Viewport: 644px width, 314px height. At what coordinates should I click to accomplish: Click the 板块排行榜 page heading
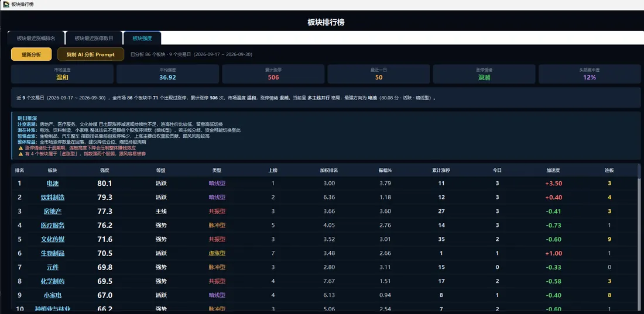[326, 22]
